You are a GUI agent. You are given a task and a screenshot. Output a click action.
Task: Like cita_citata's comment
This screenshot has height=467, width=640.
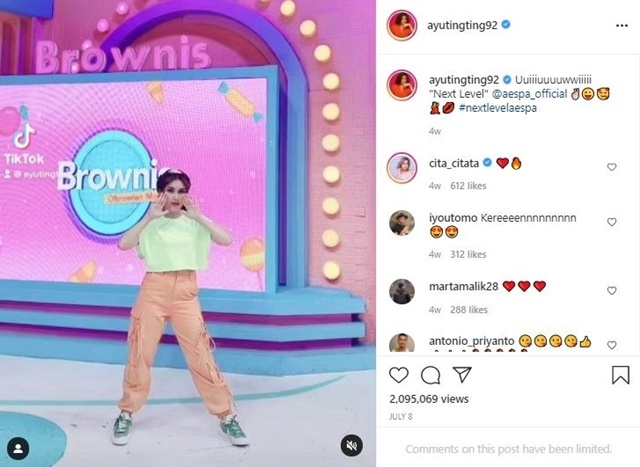611,167
